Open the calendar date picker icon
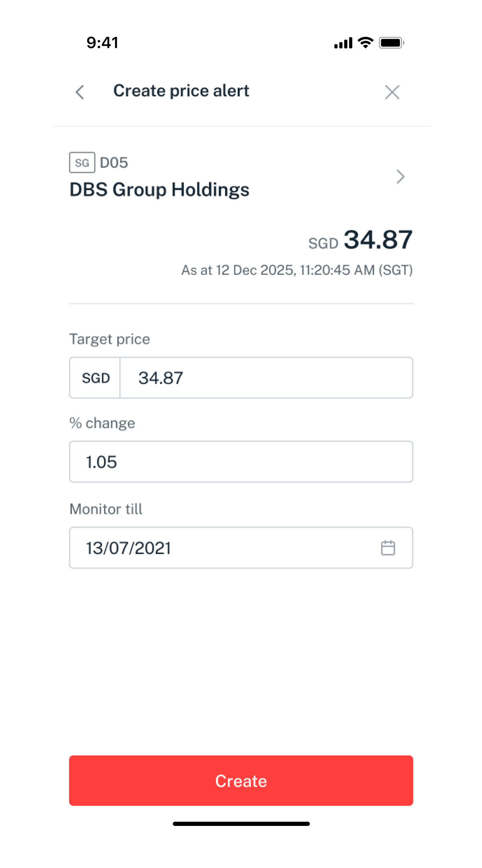Screen dimensions: 482x868 [x=388, y=548]
